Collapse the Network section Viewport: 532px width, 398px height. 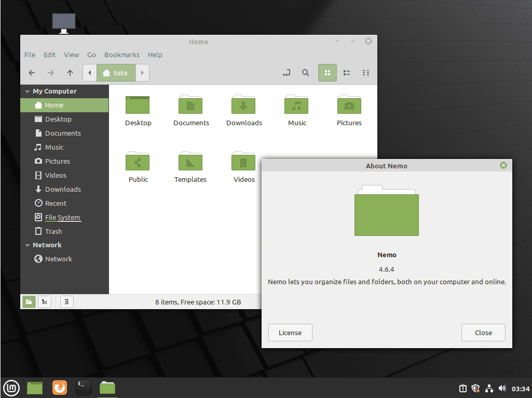pos(27,245)
